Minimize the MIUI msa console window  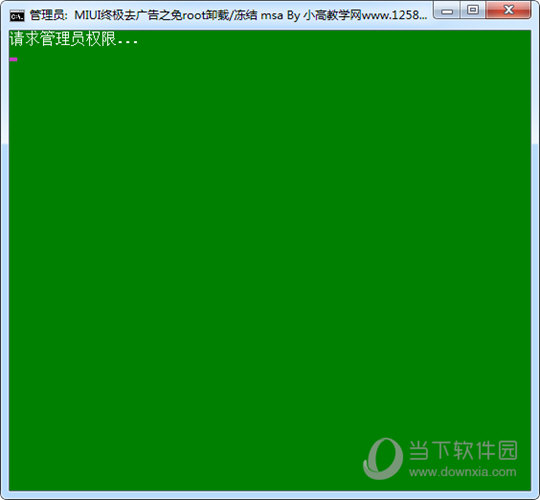click(446, 10)
